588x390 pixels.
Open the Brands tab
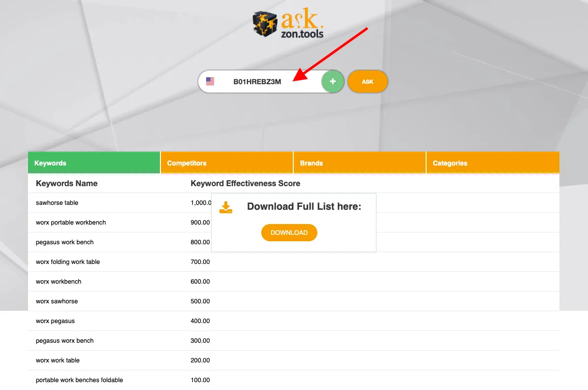tap(359, 163)
